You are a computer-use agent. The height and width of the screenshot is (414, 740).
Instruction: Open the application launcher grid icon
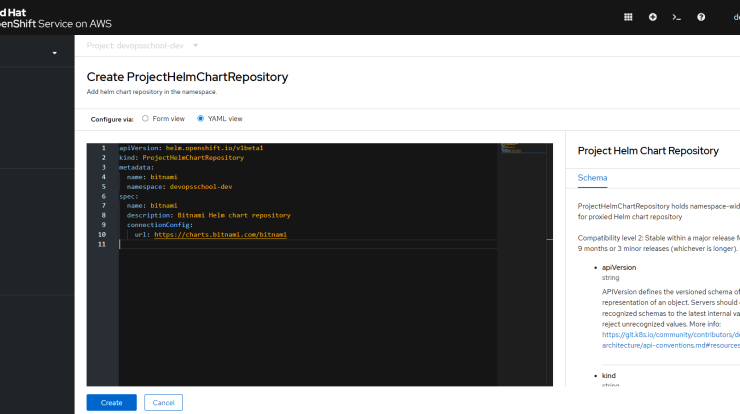(x=628, y=17)
